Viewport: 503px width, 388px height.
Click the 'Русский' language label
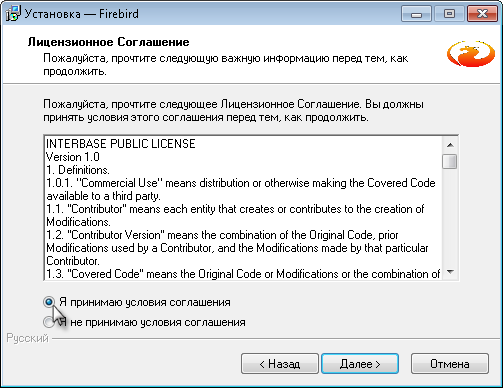pos(28,338)
